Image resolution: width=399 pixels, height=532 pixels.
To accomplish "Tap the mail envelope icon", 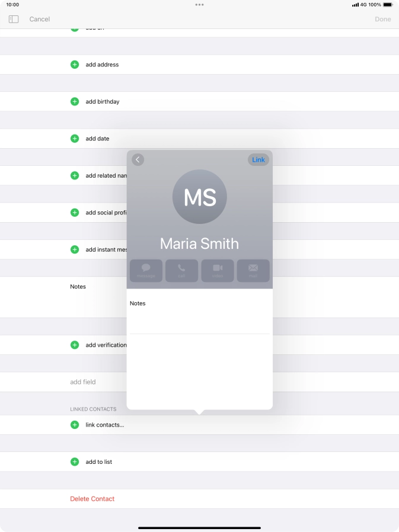I will 253,270.
